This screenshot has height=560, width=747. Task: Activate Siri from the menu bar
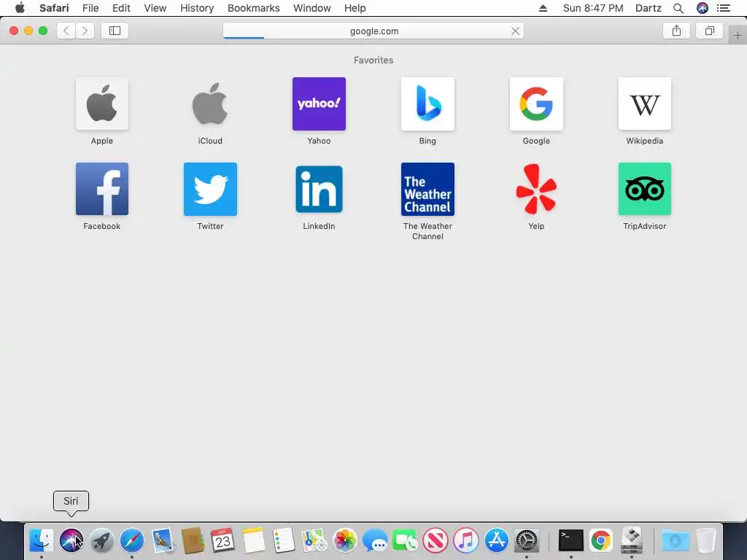703,8
